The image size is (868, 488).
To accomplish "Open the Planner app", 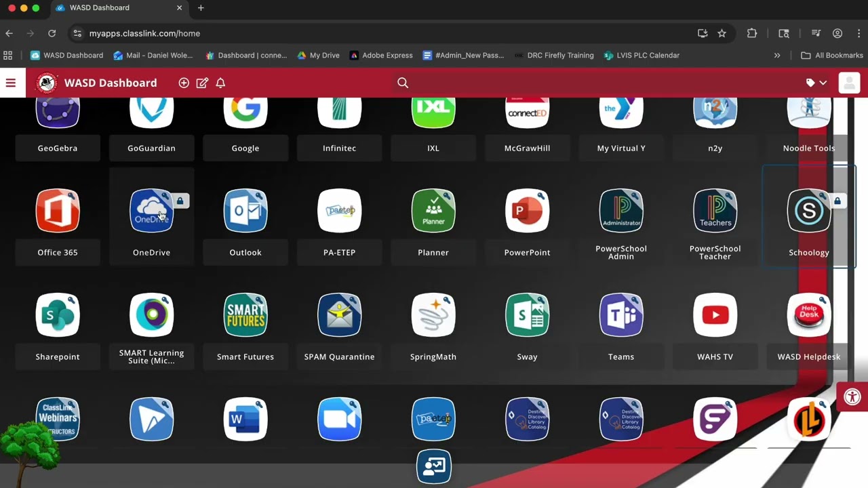I will 433,211.
